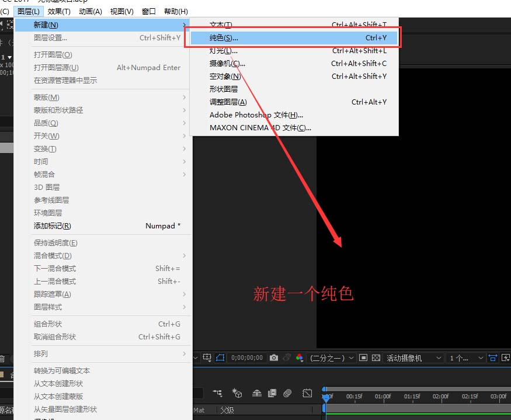Toggle mask and shape path visibility

pos(220,357)
